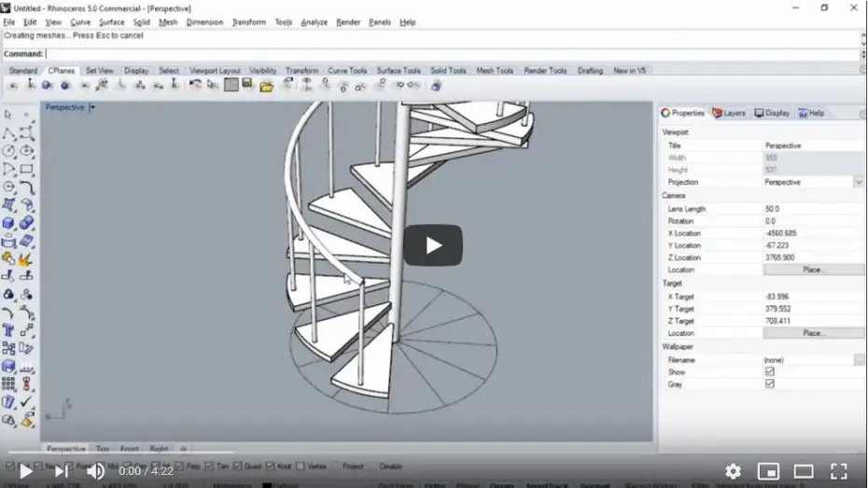Select the Control point curve tool
868x488 pixels.
pyautogui.click(x=26, y=133)
